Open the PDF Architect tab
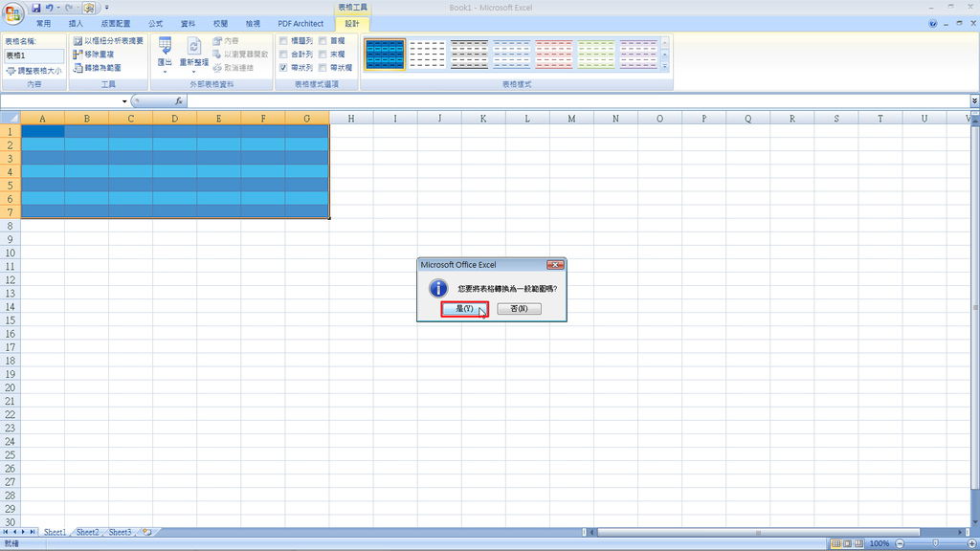The image size is (980, 551). click(x=301, y=24)
